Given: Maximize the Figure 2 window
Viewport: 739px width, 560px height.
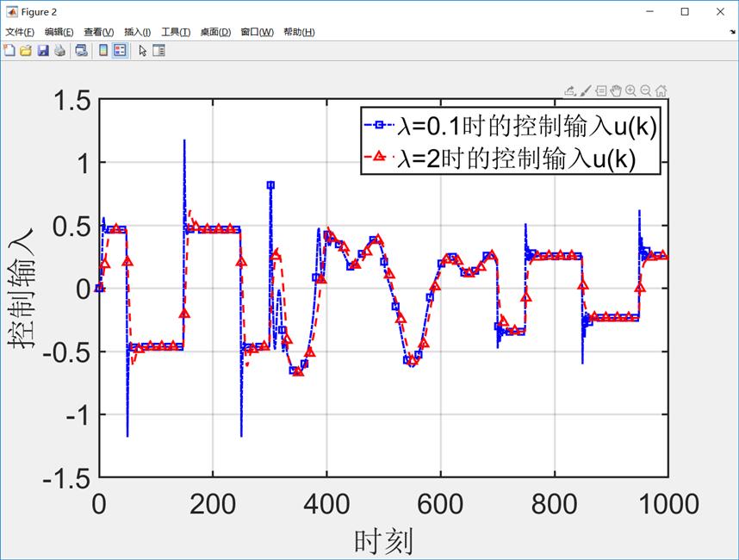Looking at the screenshot, I should (x=685, y=12).
